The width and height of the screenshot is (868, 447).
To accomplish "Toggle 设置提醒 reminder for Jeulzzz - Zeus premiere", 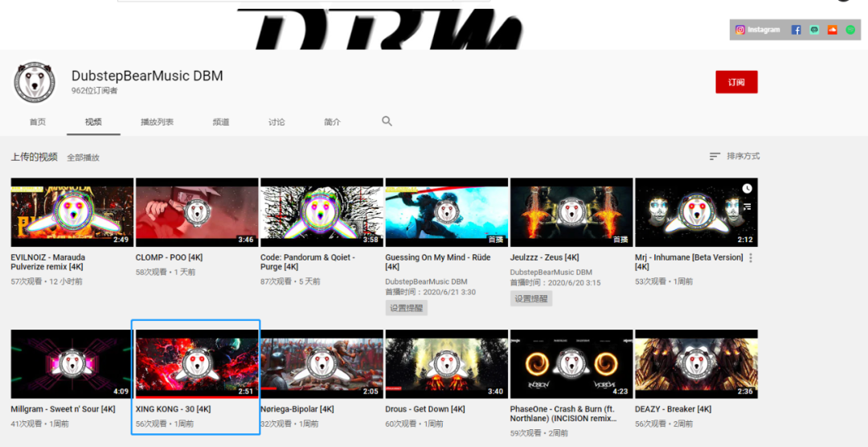I will click(x=530, y=298).
